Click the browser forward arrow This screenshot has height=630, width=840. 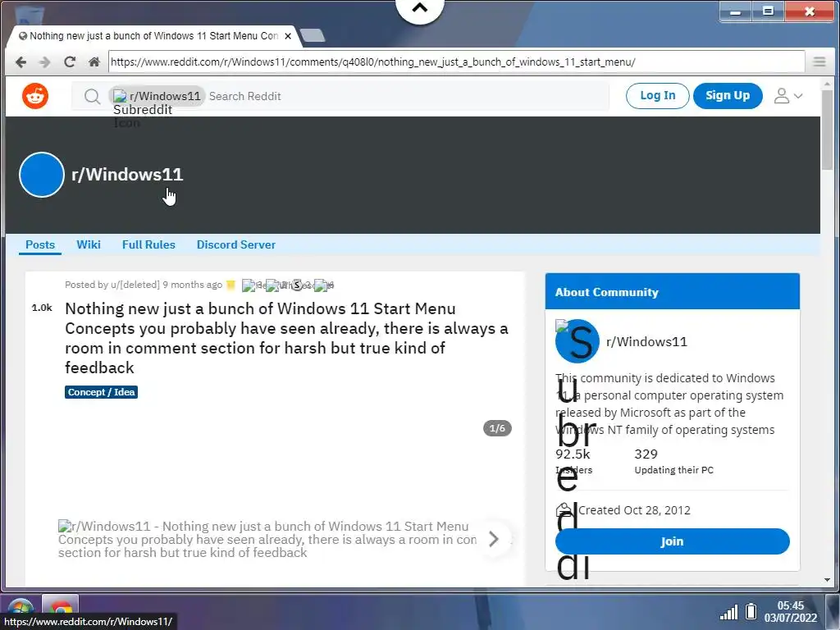(x=45, y=62)
